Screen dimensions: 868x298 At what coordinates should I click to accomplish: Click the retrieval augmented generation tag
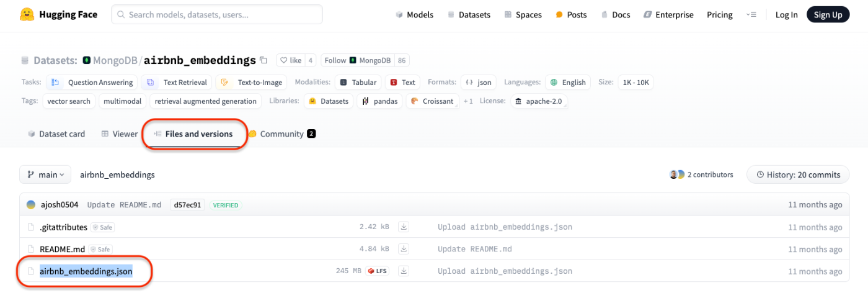(x=206, y=101)
